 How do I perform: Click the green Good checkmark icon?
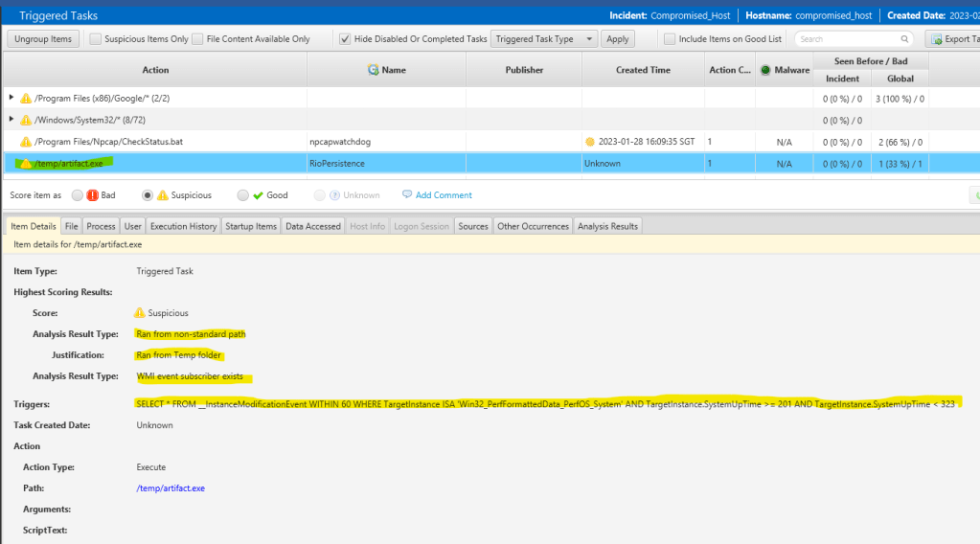258,195
